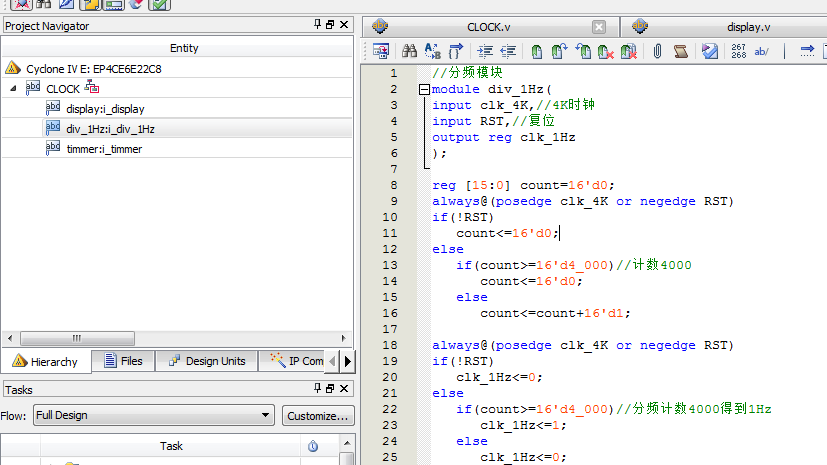Click the paperclip attachment icon
This screenshot has width=827, height=465.
[x=657, y=51]
